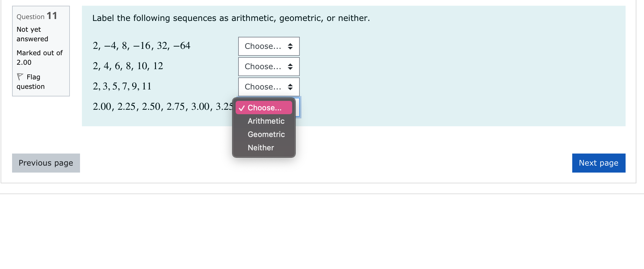Open the dropdown for 2, 4, 6, 8, 10, 12
The height and width of the screenshot is (269, 644).
tap(269, 67)
